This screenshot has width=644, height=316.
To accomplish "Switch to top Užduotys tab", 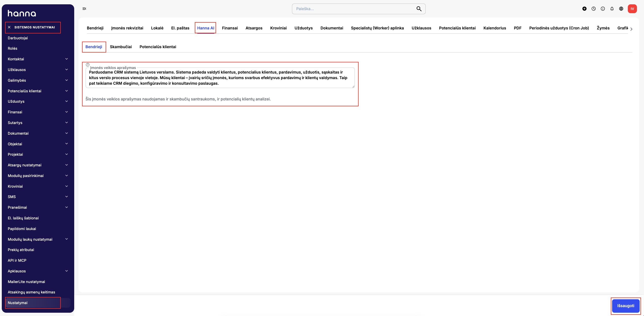I will point(304,28).
